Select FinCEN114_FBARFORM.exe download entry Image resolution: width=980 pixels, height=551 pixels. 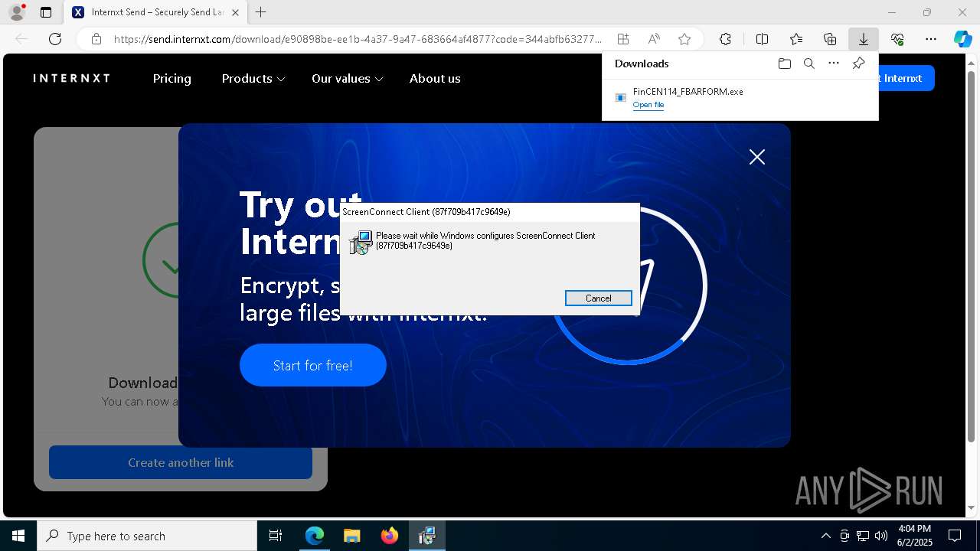(x=740, y=97)
